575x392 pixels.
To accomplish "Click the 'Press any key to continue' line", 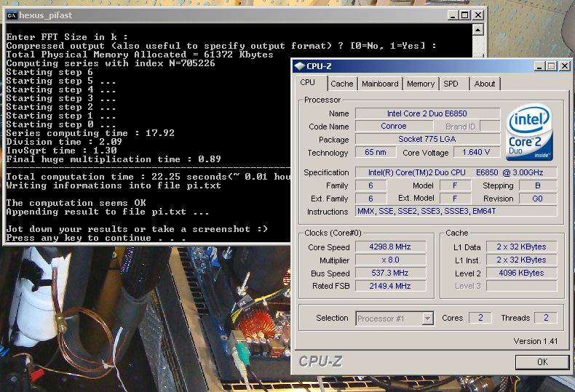I will point(96,238).
